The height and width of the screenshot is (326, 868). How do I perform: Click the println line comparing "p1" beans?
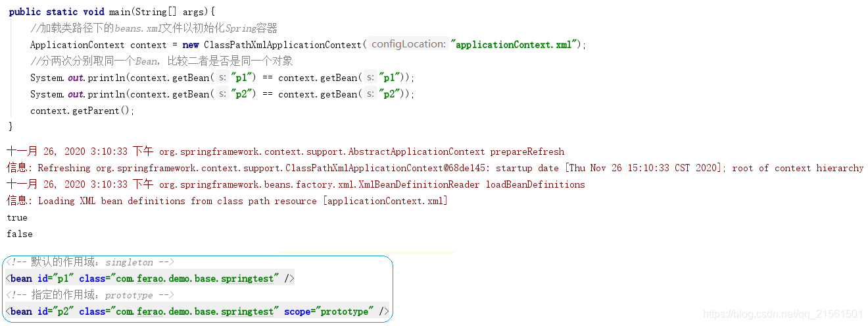coord(222,78)
